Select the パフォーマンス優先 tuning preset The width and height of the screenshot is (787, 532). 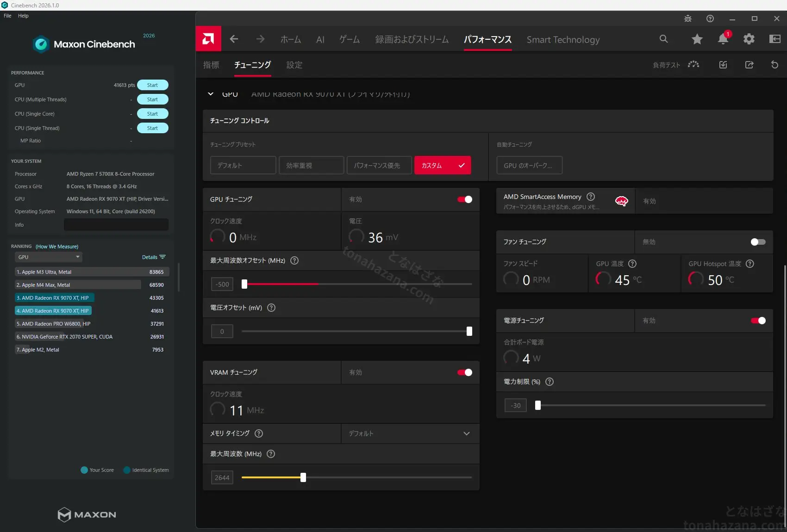click(379, 165)
